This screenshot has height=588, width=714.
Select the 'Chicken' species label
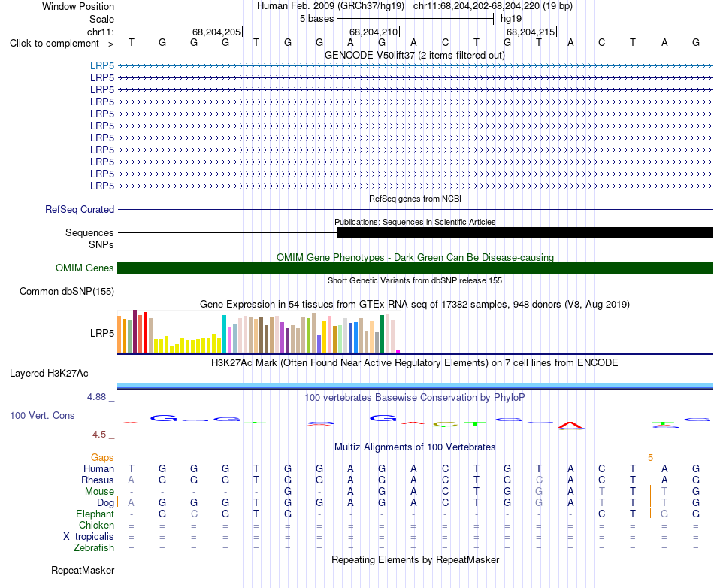tap(96, 525)
